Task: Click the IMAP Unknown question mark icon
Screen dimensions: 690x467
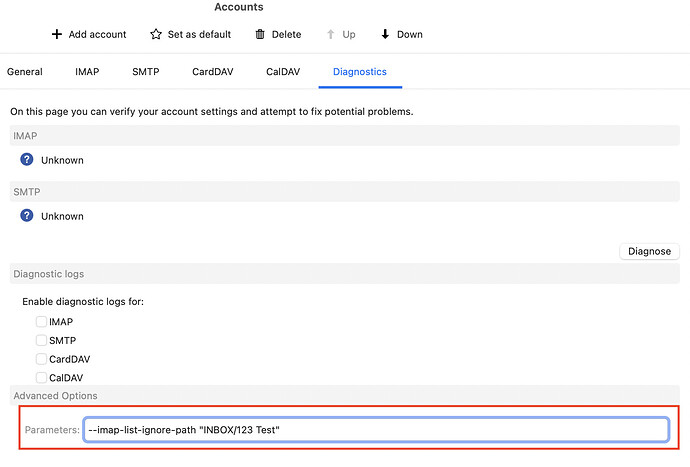Action: tap(27, 159)
